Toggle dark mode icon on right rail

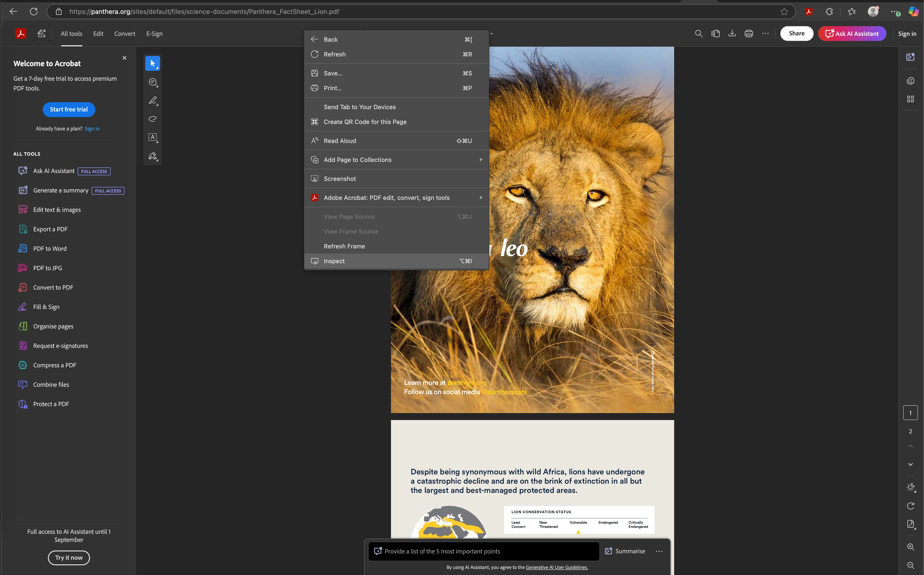(x=910, y=487)
